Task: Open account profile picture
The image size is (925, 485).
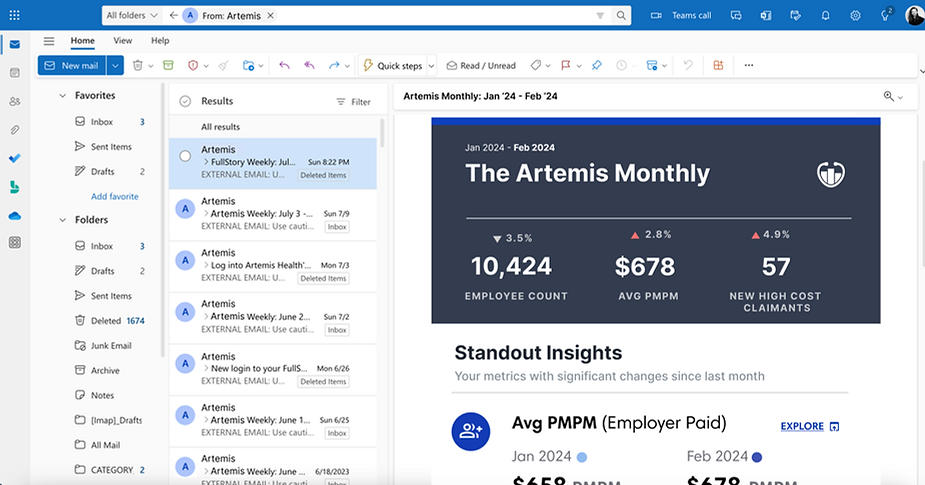Action: pyautogui.click(x=914, y=16)
